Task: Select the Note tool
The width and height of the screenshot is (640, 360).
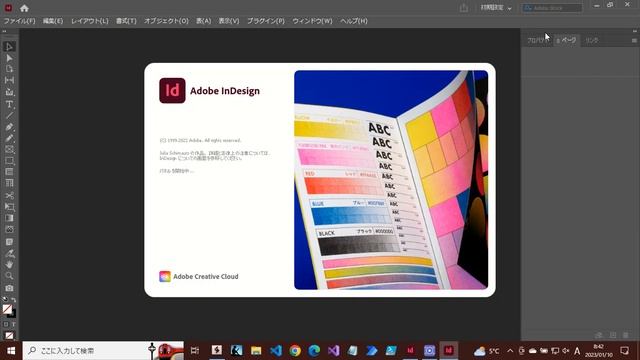Action: [x=9, y=242]
